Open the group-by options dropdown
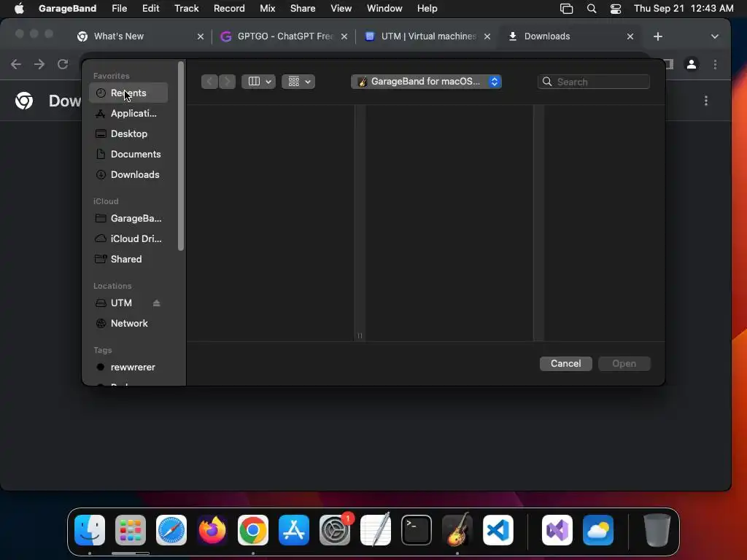 (x=298, y=82)
